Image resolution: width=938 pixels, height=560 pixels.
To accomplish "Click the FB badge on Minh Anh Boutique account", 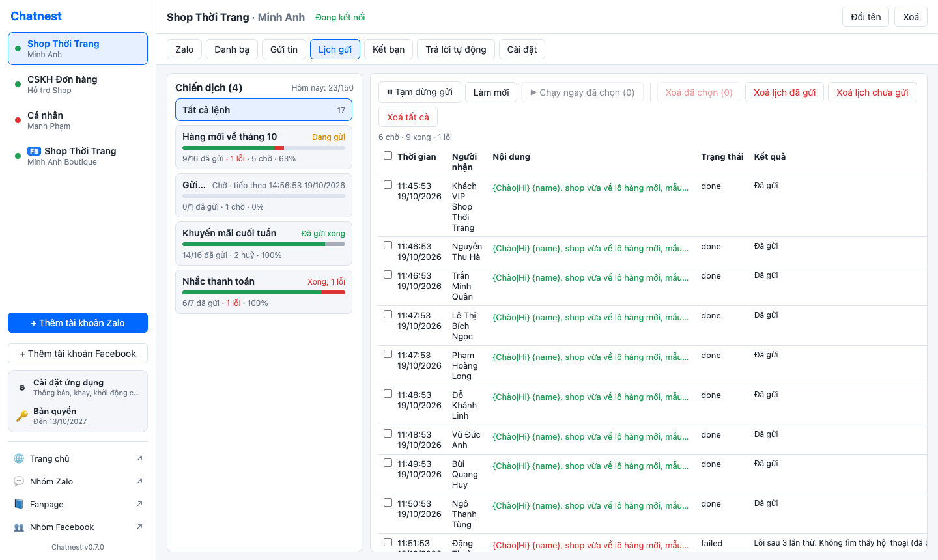I will (x=34, y=151).
